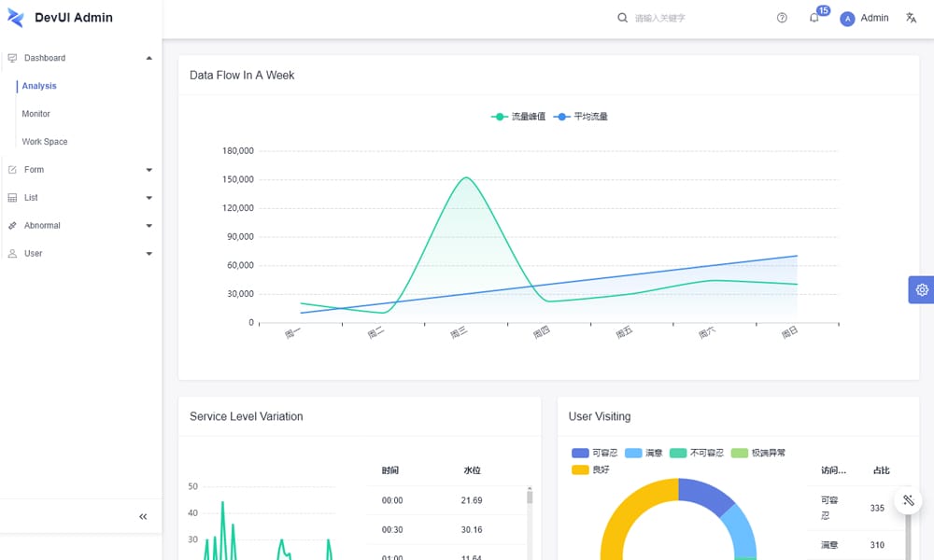Viewport: 934px width, 560px height.
Task: Click the Data Flow In A Week title
Action: click(242, 75)
